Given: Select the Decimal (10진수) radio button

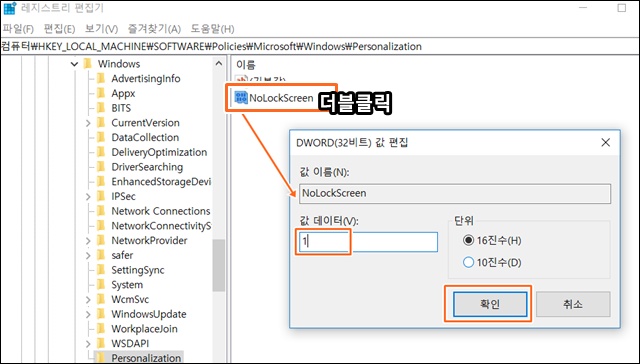Looking at the screenshot, I should pos(468,262).
